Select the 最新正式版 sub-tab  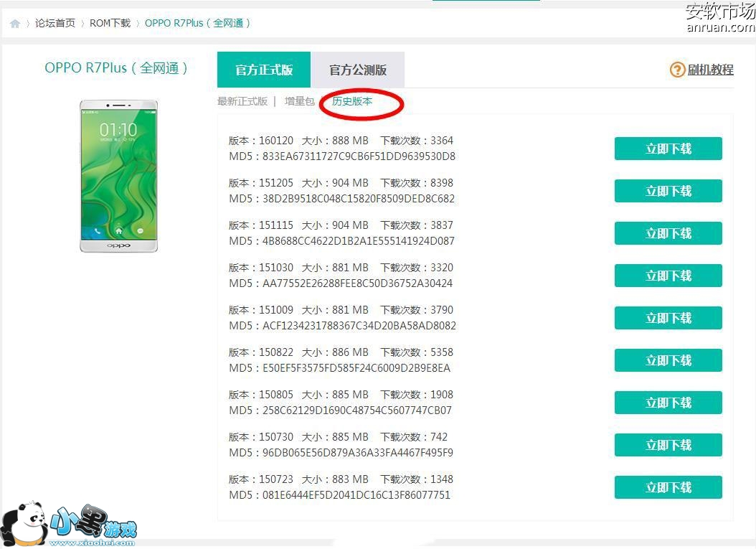point(242,101)
